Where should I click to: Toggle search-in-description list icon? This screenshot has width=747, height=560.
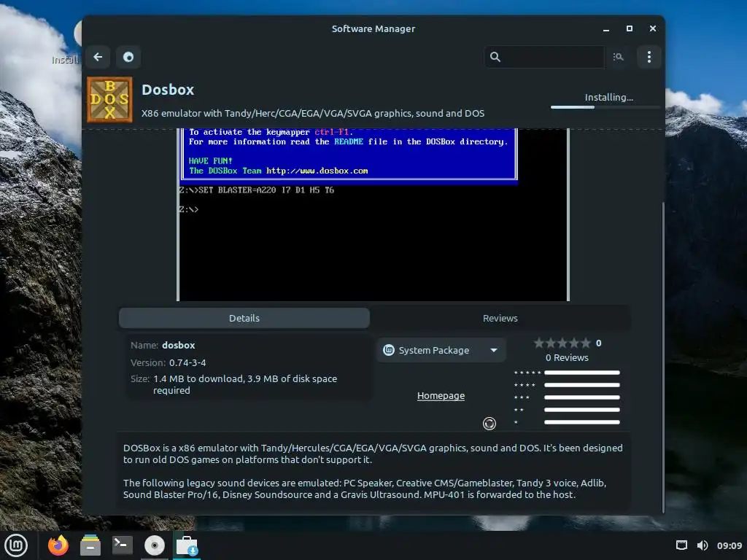coord(619,57)
